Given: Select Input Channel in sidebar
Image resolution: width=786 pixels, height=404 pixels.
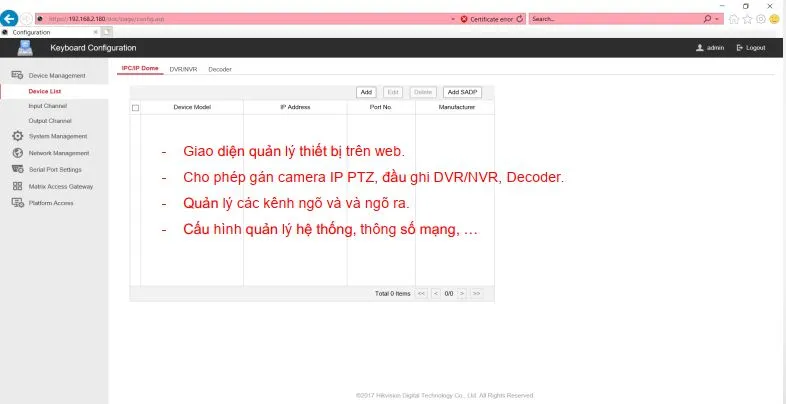Looking at the screenshot, I should click(x=49, y=105).
